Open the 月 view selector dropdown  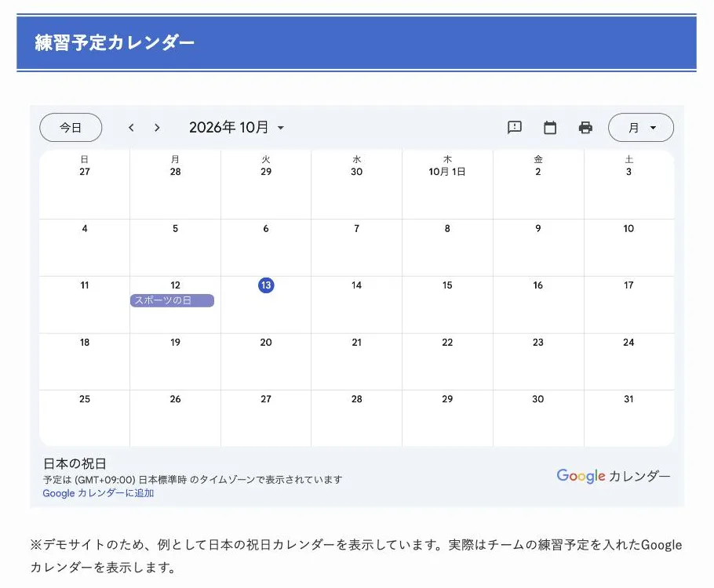(x=641, y=128)
